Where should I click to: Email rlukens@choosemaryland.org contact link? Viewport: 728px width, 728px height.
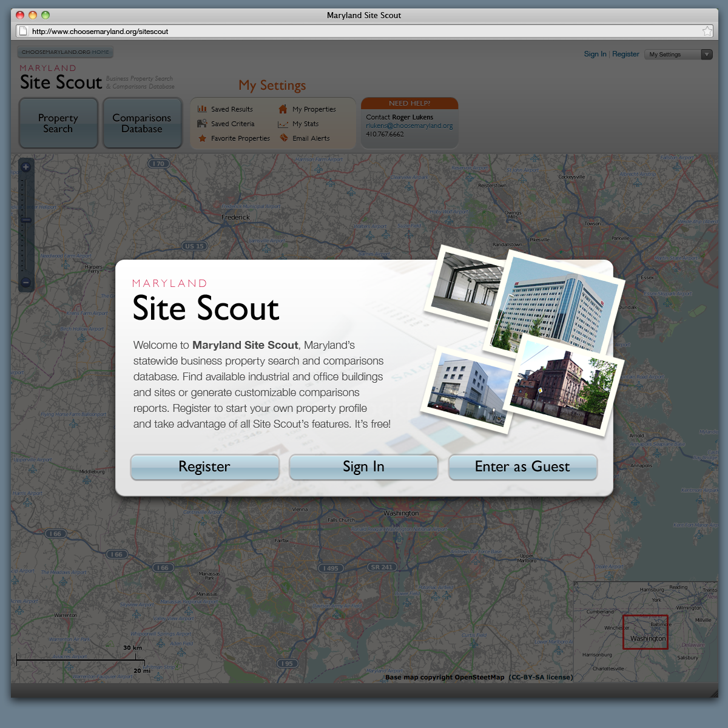click(409, 126)
